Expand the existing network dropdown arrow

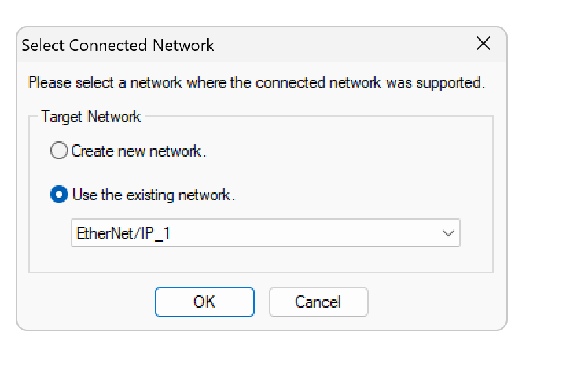tap(448, 233)
